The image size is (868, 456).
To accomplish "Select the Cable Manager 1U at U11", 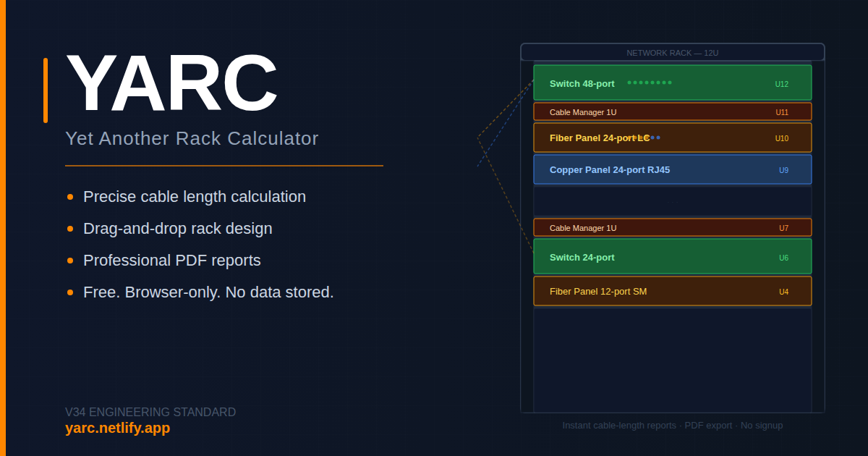I will pyautogui.click(x=673, y=111).
